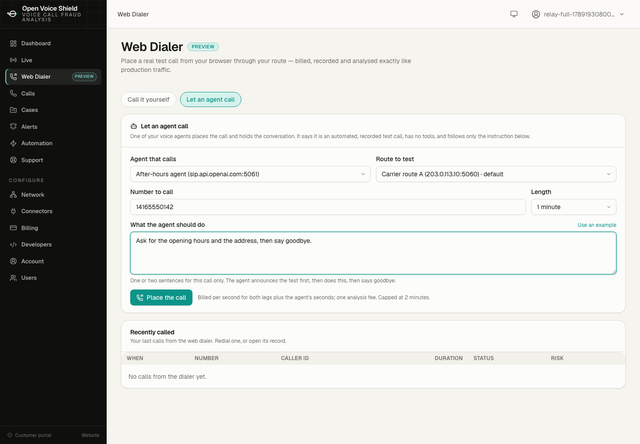Image resolution: width=640 pixels, height=444 pixels.
Task: Open the Support menu item
Action: 53,160
